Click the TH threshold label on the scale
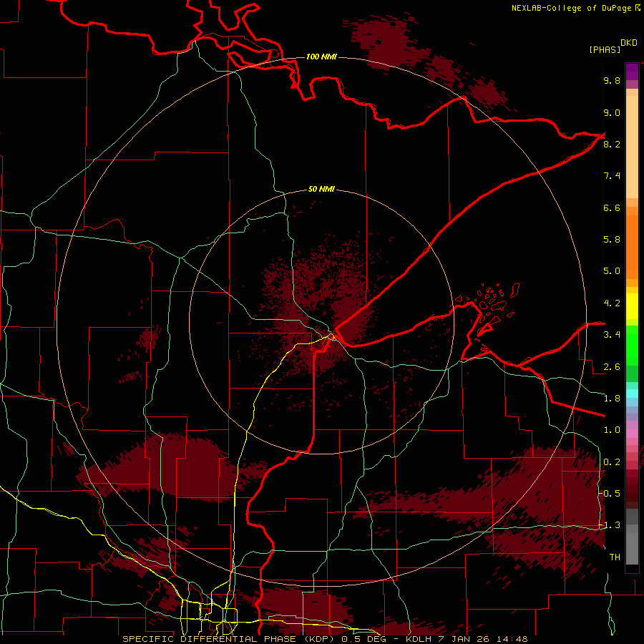This screenshot has width=644, height=644. [x=615, y=557]
